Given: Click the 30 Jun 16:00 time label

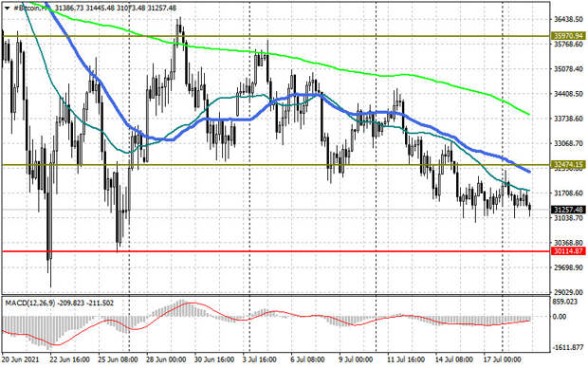Looking at the screenshot, I should click(214, 359).
